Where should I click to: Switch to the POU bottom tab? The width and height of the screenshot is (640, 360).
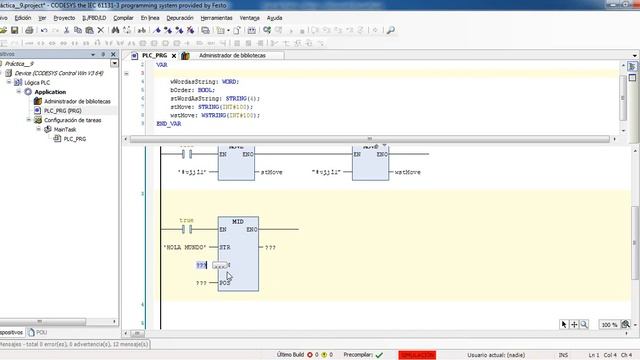[x=37, y=332]
